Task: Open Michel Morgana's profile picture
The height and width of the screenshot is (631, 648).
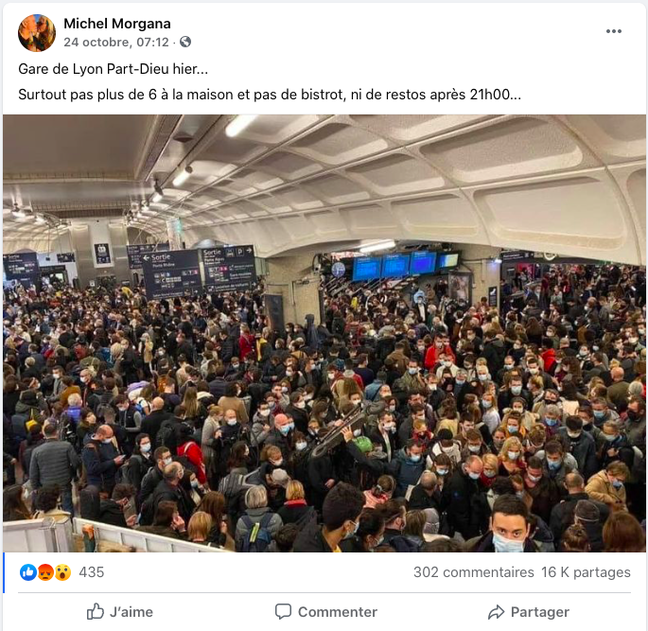Action: pyautogui.click(x=37, y=33)
